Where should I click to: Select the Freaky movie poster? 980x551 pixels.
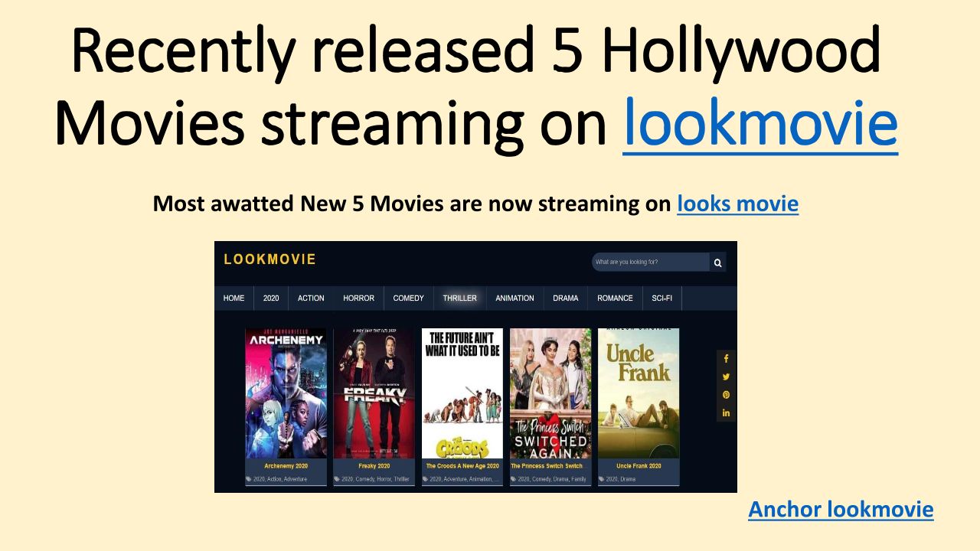(x=374, y=393)
